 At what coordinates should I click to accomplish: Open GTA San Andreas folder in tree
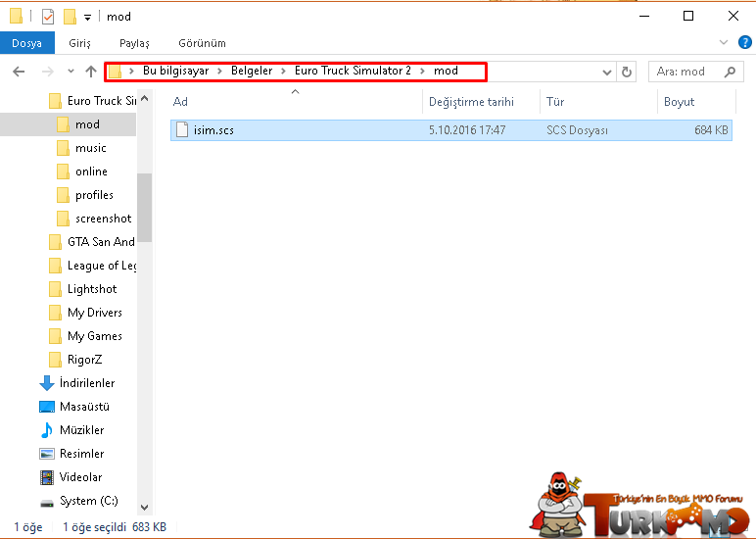pos(92,242)
